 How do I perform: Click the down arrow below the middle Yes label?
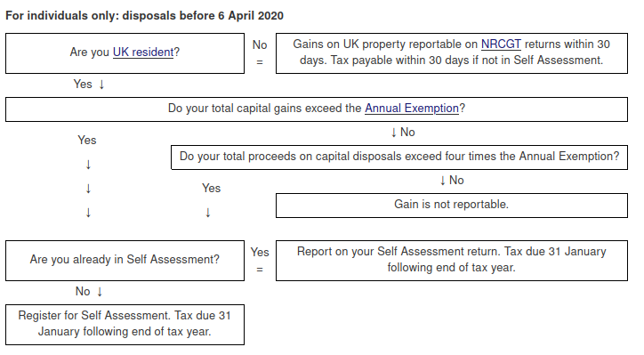[x=208, y=213]
